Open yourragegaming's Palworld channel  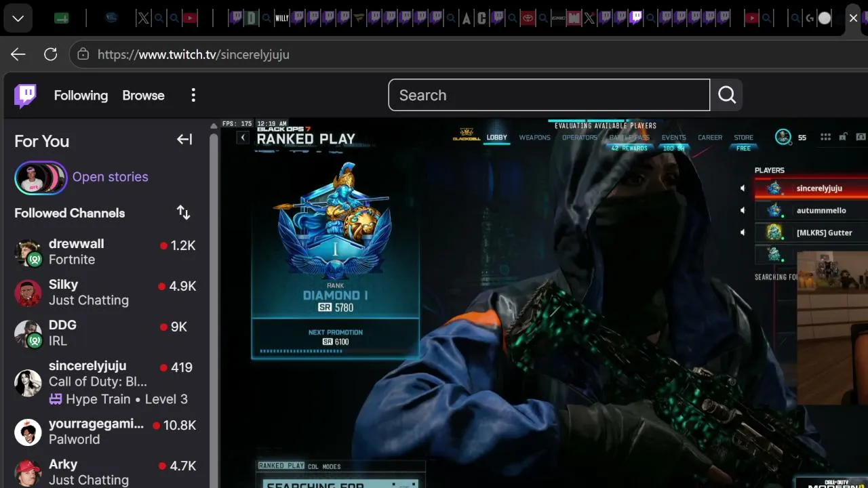[105, 432]
